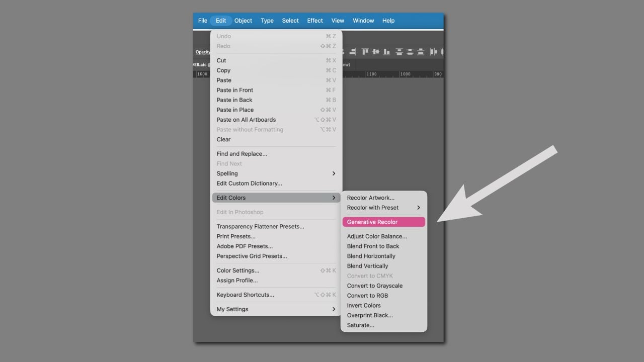This screenshot has height=362, width=644.
Task: Select the plain Paste command
Action: click(276, 80)
